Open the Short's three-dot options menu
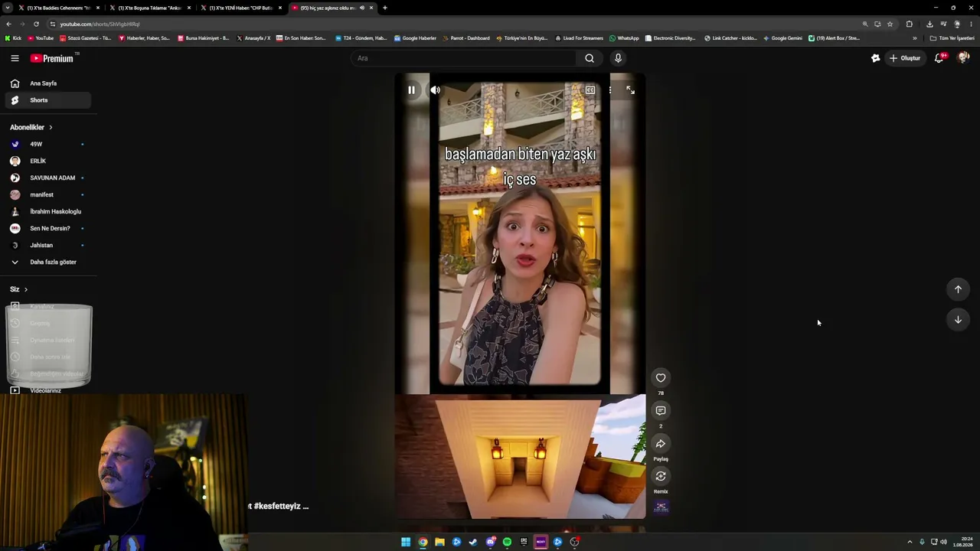 tap(610, 90)
